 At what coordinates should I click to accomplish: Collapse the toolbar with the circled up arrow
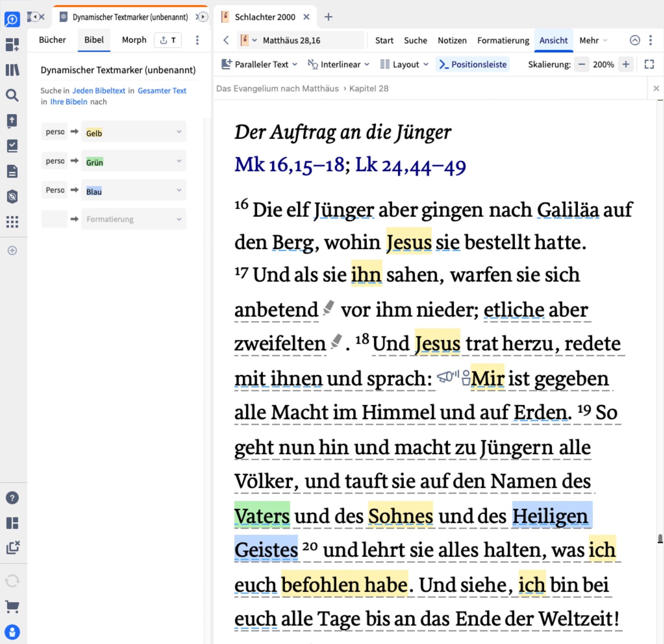(635, 40)
